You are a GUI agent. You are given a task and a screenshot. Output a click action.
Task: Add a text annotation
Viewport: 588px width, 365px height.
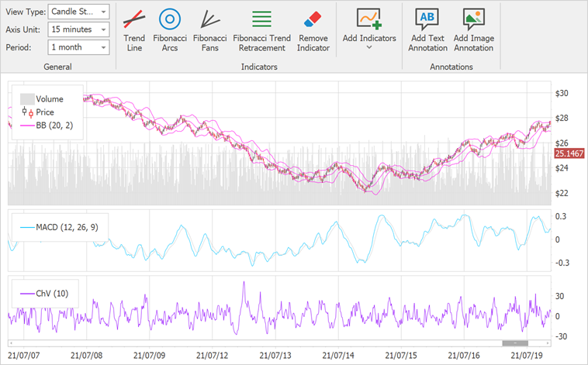point(428,31)
